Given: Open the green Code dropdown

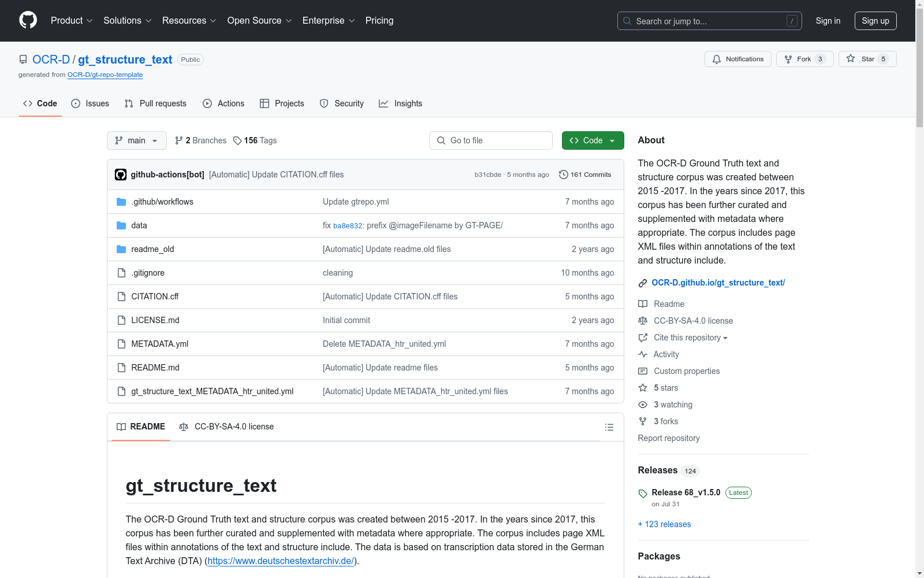Looking at the screenshot, I should [593, 140].
